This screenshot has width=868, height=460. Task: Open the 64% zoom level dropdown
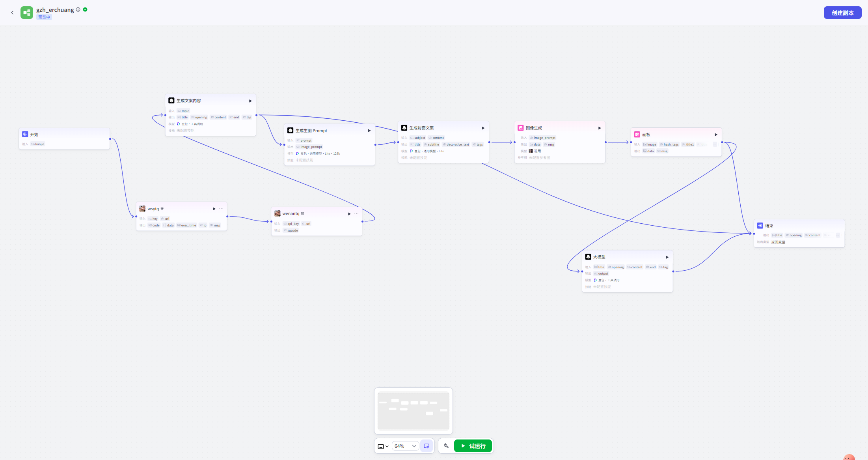coord(405,446)
